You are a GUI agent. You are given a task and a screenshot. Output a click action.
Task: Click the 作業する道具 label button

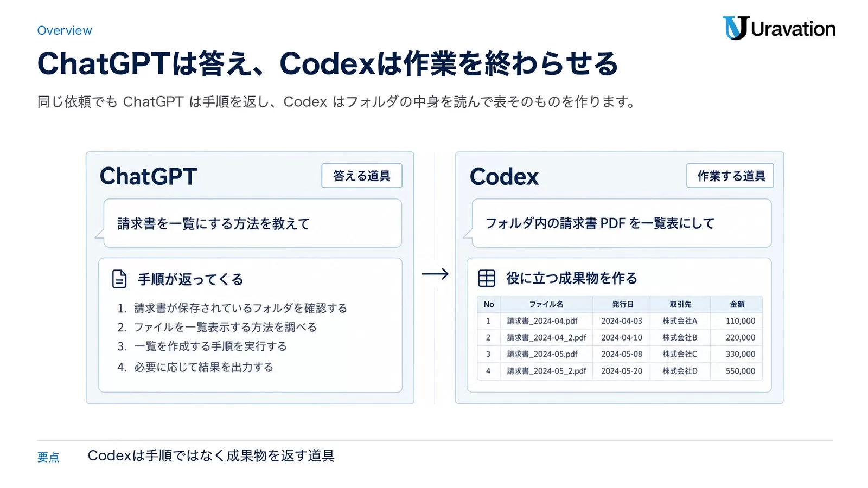(x=730, y=176)
